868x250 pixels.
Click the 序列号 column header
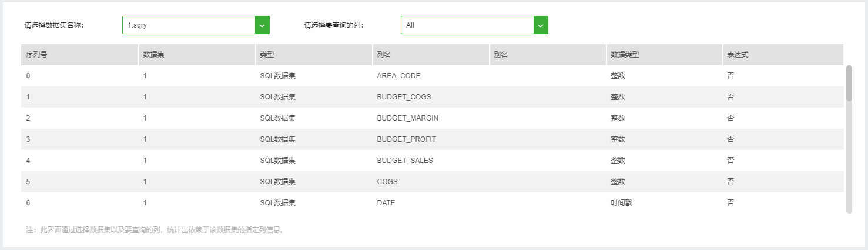click(x=37, y=55)
